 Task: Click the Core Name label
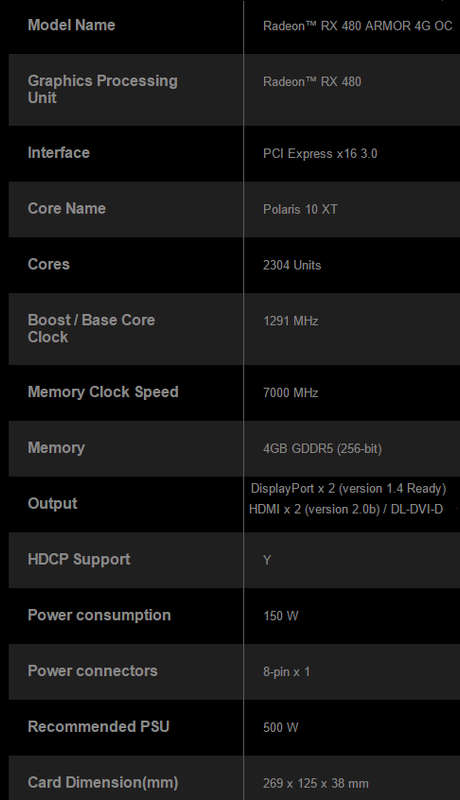[67, 208]
